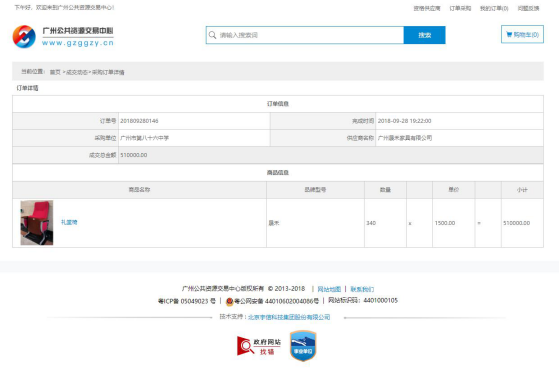Open the 联系我们 footer link
The height and width of the screenshot is (375, 560).
[362, 289]
